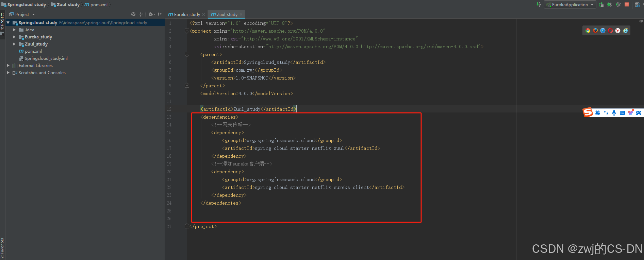Open the Sogou skin shirt icon
Screen dimensions: 644x260
point(630,112)
